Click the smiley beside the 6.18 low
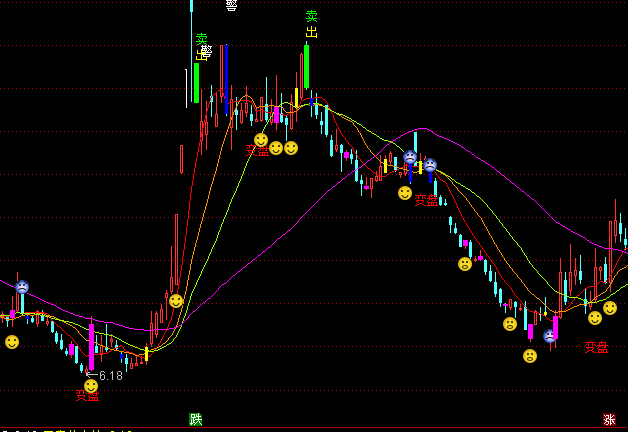The width and height of the screenshot is (628, 432). 91,385
